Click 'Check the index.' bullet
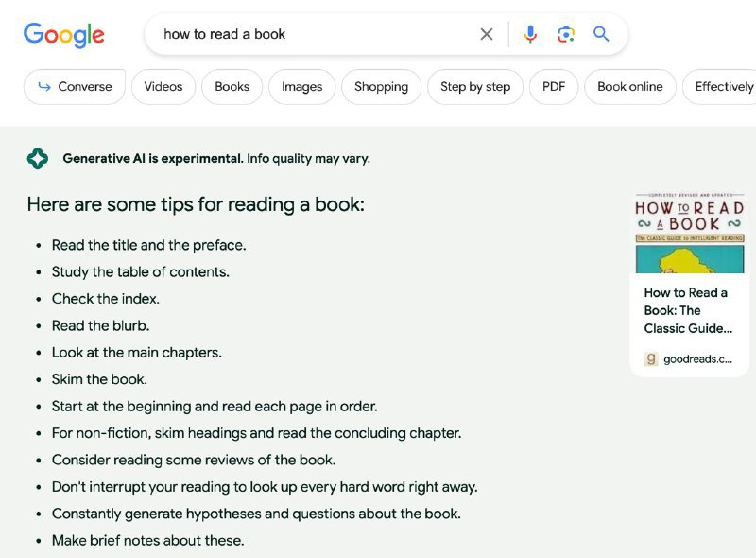The width and height of the screenshot is (756, 558). click(x=106, y=299)
